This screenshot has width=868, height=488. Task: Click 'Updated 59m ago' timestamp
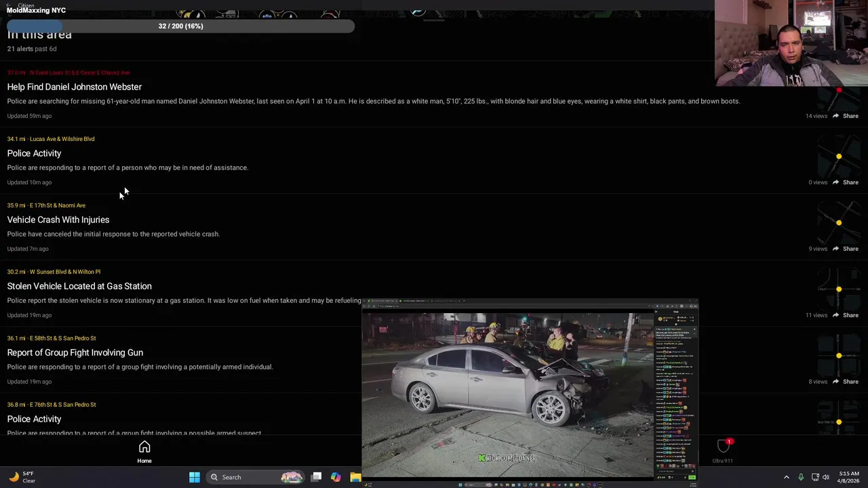[29, 116]
